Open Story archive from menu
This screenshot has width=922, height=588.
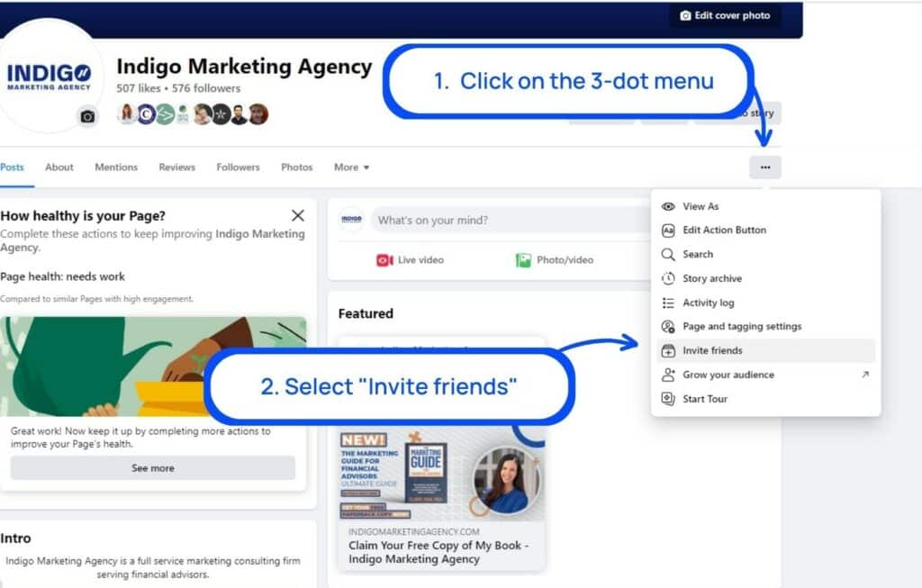click(765, 279)
